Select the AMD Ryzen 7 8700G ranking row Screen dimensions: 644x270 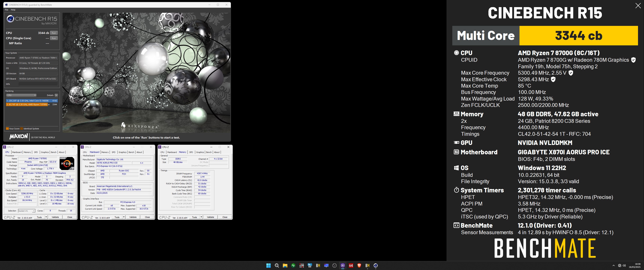[x=32, y=104]
